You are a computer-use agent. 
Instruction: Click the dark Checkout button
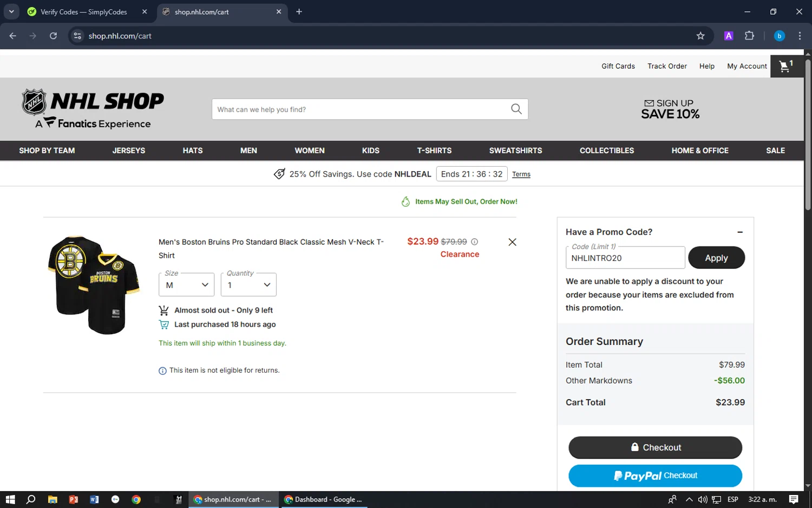point(655,447)
